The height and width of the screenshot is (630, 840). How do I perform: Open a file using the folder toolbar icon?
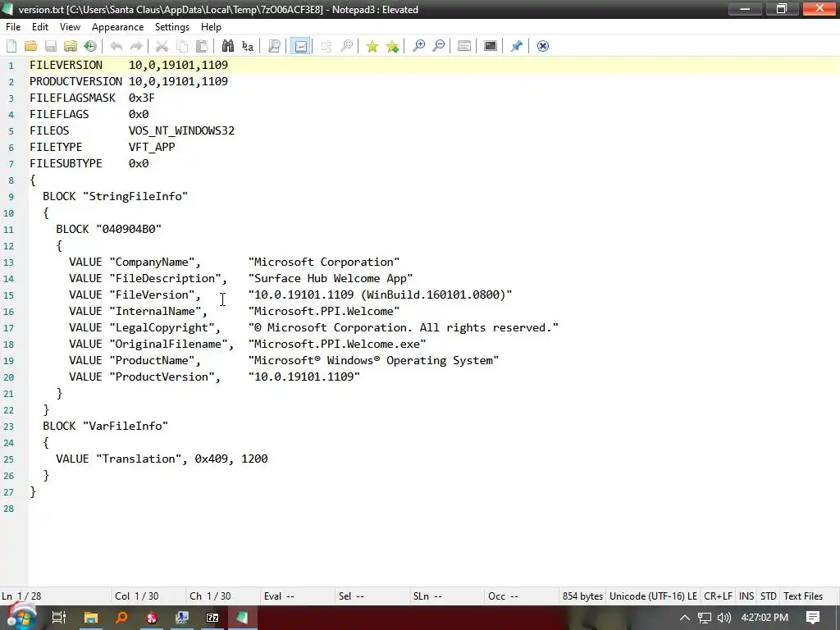click(31, 46)
